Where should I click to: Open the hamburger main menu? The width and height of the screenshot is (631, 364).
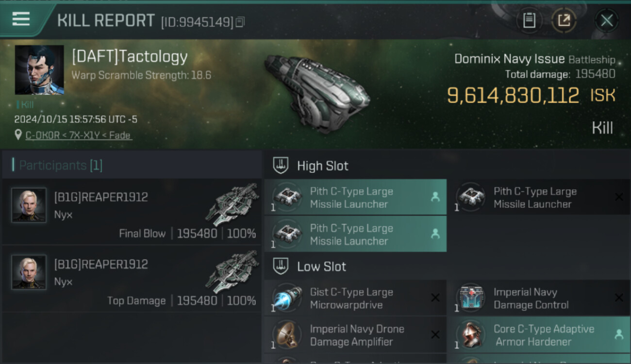point(21,19)
